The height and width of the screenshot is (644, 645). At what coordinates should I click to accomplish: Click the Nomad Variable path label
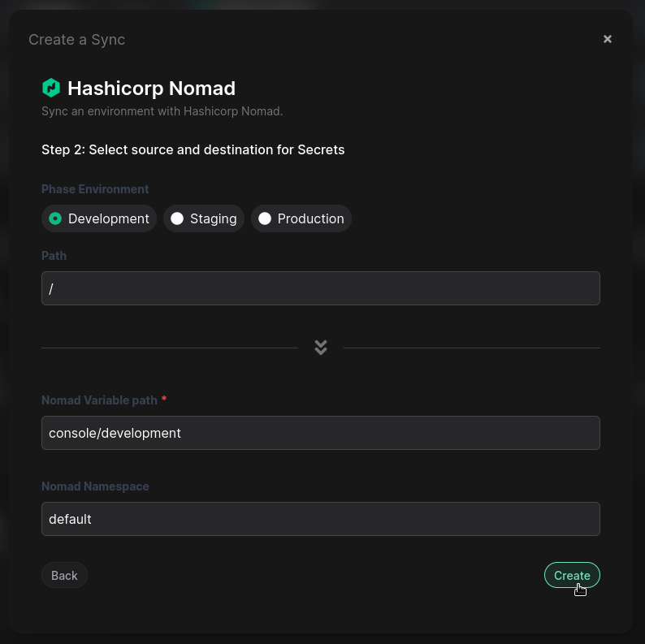pyautogui.click(x=99, y=400)
